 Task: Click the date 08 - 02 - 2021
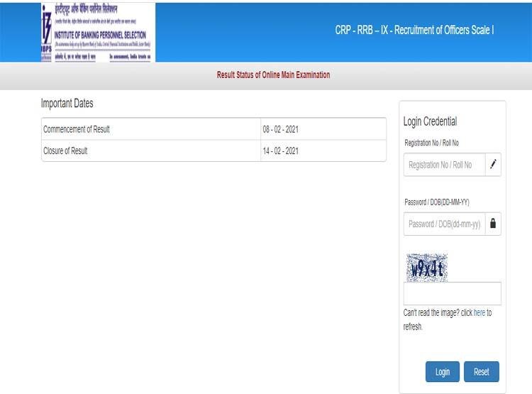[x=280, y=129]
